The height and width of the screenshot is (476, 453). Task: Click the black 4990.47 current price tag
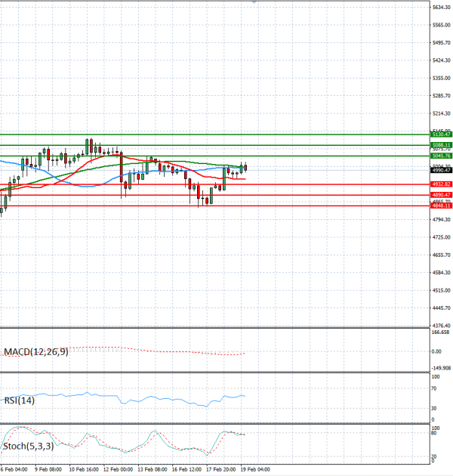tap(441, 170)
